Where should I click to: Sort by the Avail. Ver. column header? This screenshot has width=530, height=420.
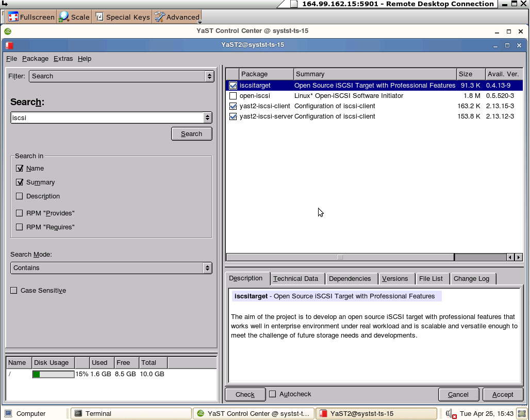tap(504, 74)
